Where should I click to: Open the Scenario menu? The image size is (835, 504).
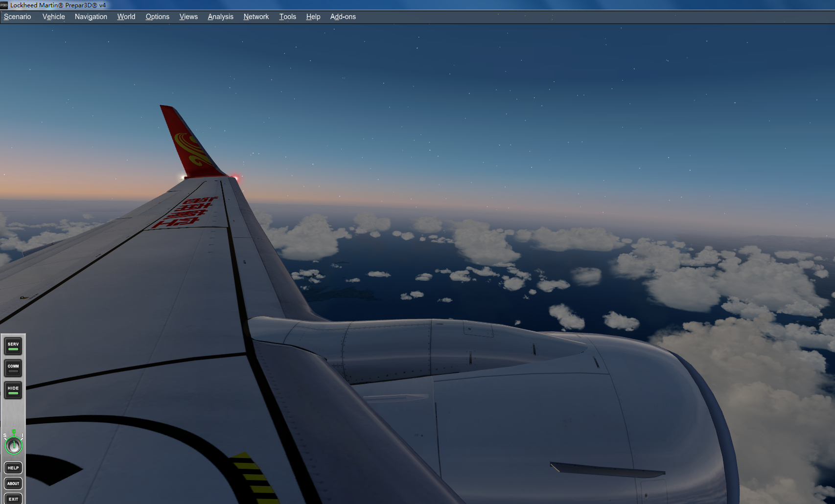tap(17, 16)
